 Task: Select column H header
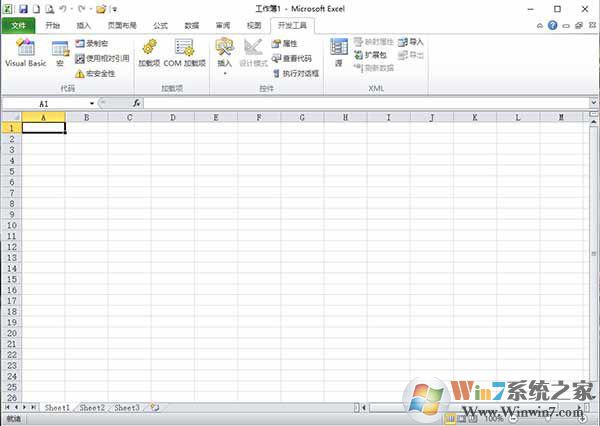coord(346,117)
